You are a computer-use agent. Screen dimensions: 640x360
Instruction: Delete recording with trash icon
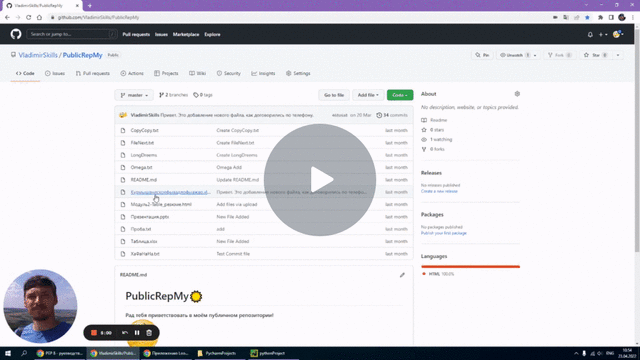tap(149, 333)
